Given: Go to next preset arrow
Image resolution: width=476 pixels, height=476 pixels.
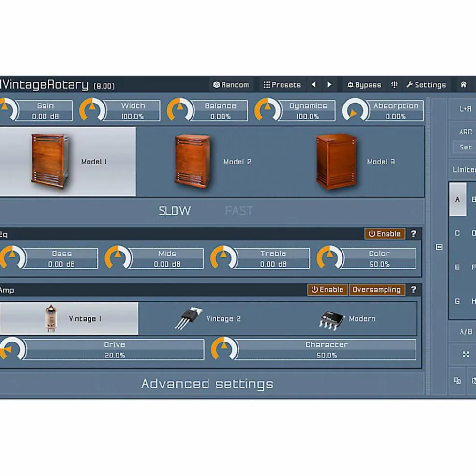Looking at the screenshot, I should [329, 85].
